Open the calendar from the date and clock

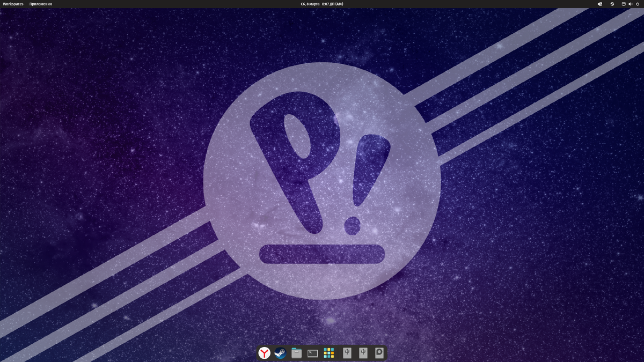[x=322, y=4]
